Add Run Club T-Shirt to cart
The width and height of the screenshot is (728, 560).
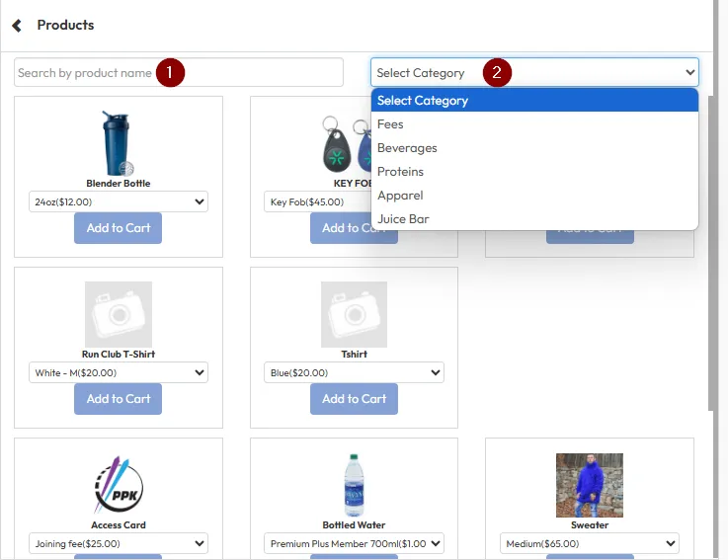(x=119, y=399)
